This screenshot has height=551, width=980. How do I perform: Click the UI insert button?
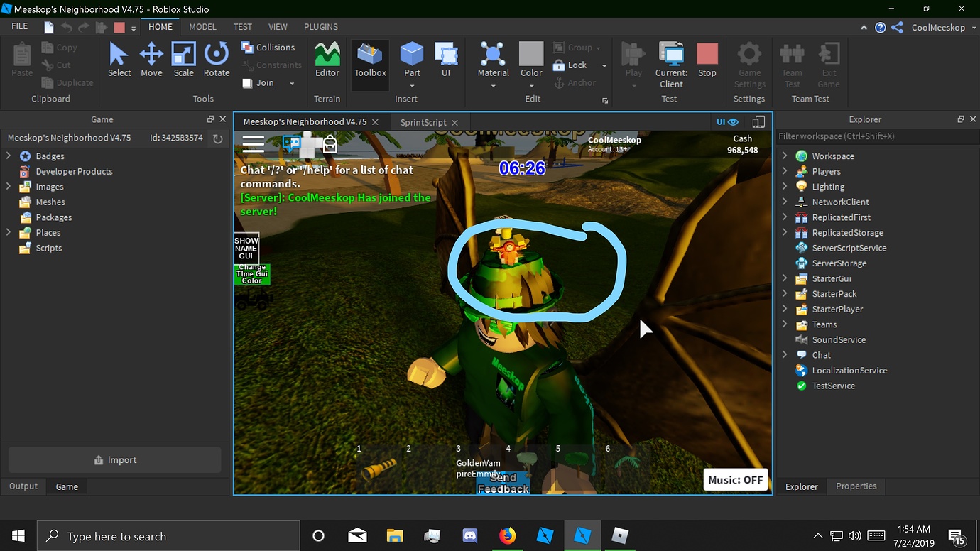[446, 60]
